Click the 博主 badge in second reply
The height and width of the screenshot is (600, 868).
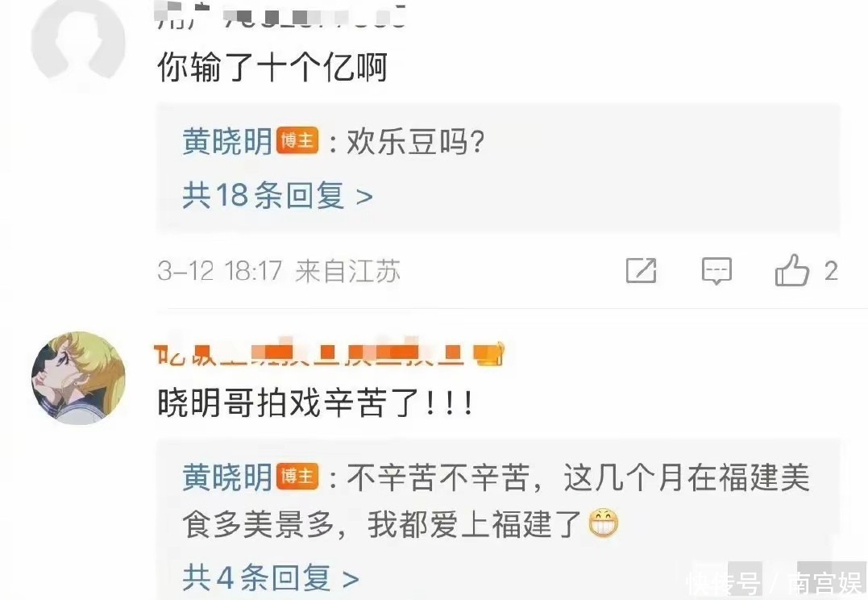[x=297, y=477]
